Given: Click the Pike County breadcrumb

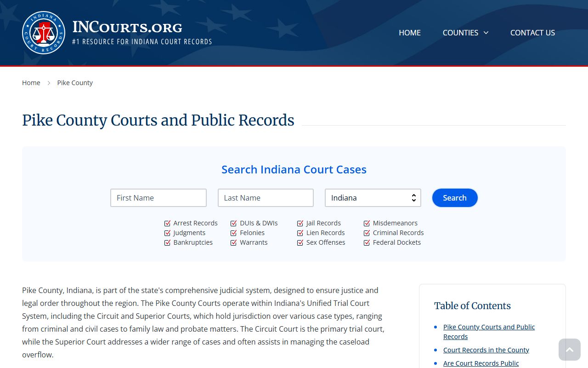Looking at the screenshot, I should point(75,83).
